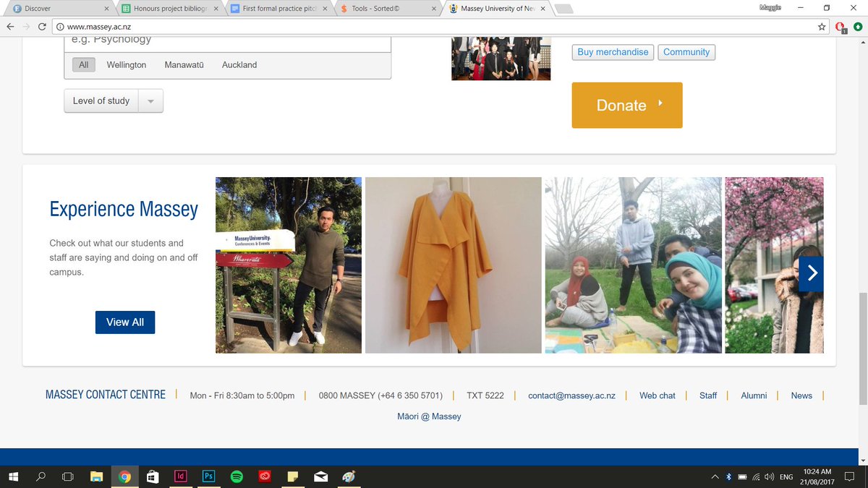Open volume control in system tray
The height and width of the screenshot is (488, 868).
tap(769, 477)
